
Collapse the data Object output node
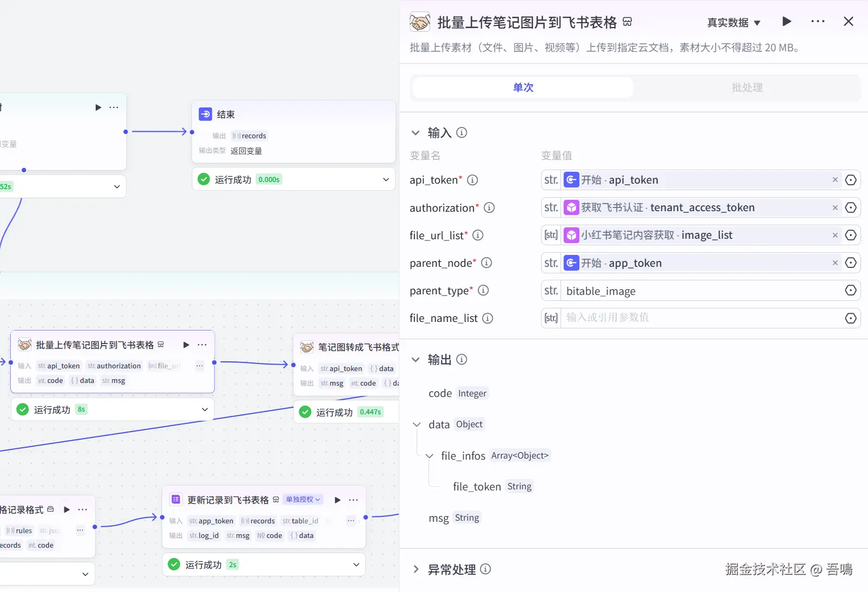417,425
